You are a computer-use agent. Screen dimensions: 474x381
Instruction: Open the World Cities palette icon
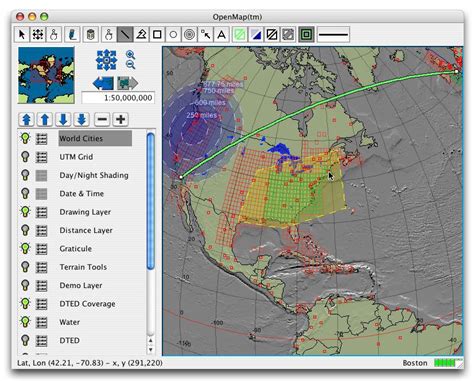click(x=41, y=139)
